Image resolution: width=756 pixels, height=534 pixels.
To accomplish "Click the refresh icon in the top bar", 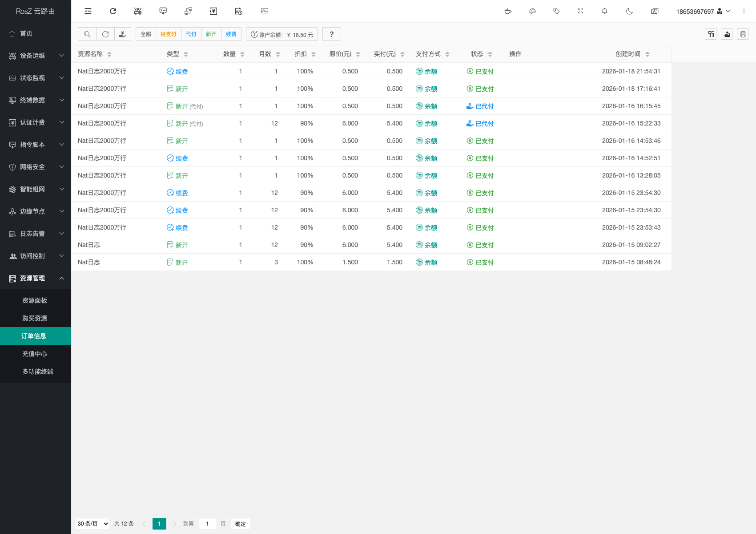I will [x=113, y=11].
